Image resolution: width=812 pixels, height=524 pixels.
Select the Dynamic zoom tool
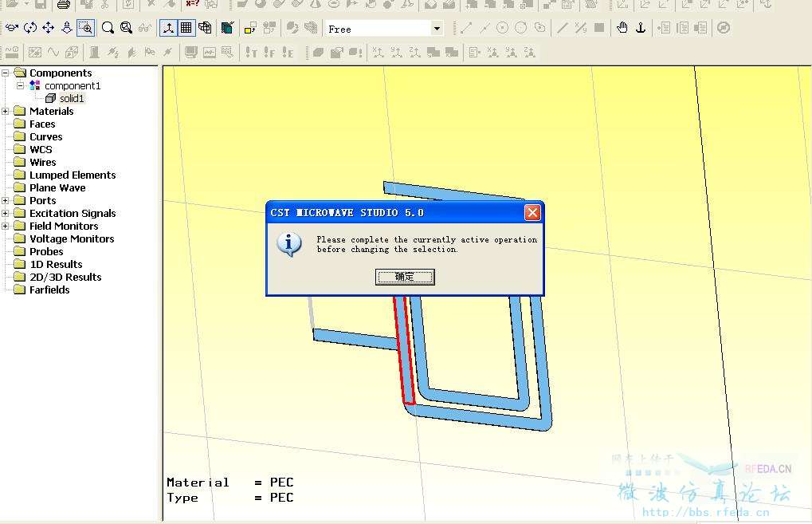point(67,28)
